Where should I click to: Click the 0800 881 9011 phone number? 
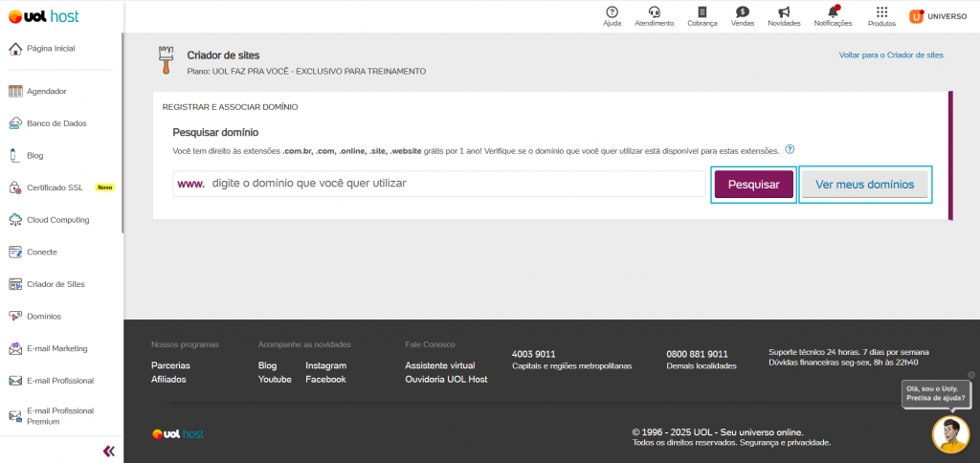[697, 354]
